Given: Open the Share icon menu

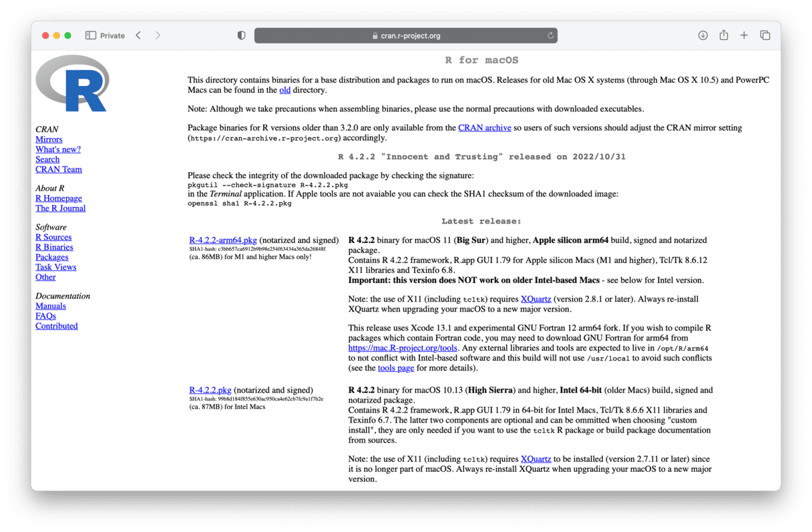Looking at the screenshot, I should click(x=724, y=35).
